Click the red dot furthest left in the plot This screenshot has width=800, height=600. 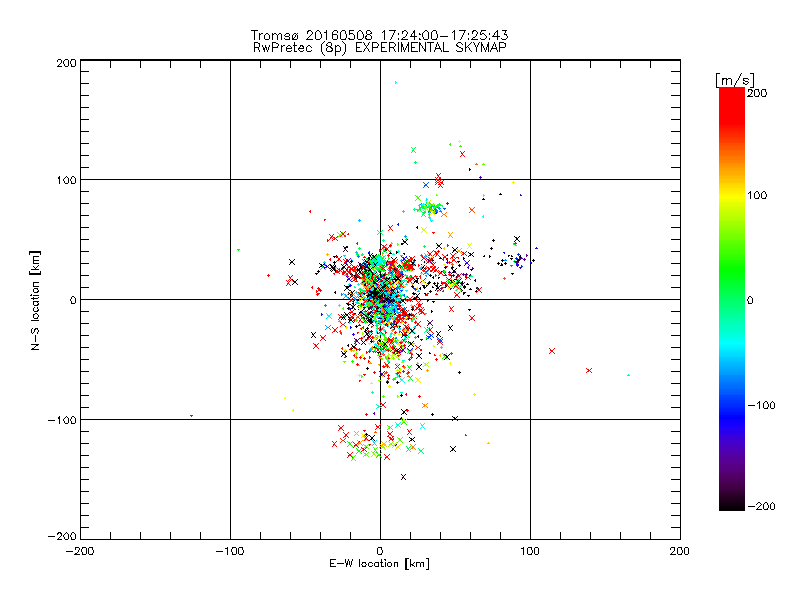pyautogui.click(x=191, y=416)
